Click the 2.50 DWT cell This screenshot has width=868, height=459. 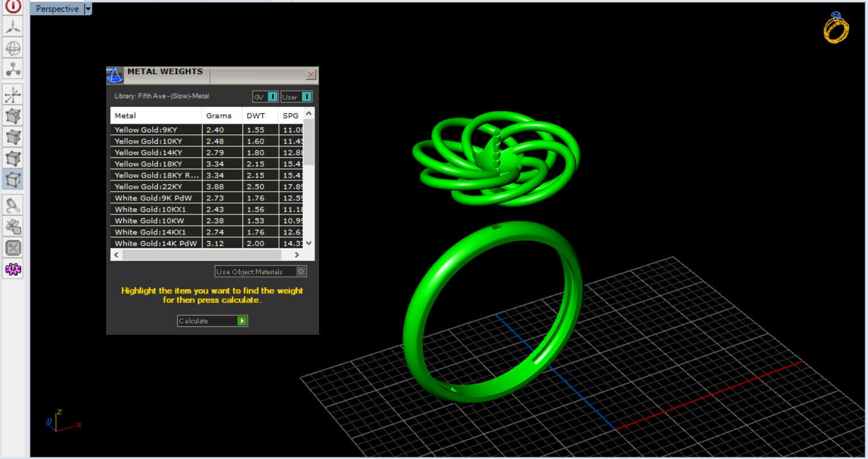260,187
